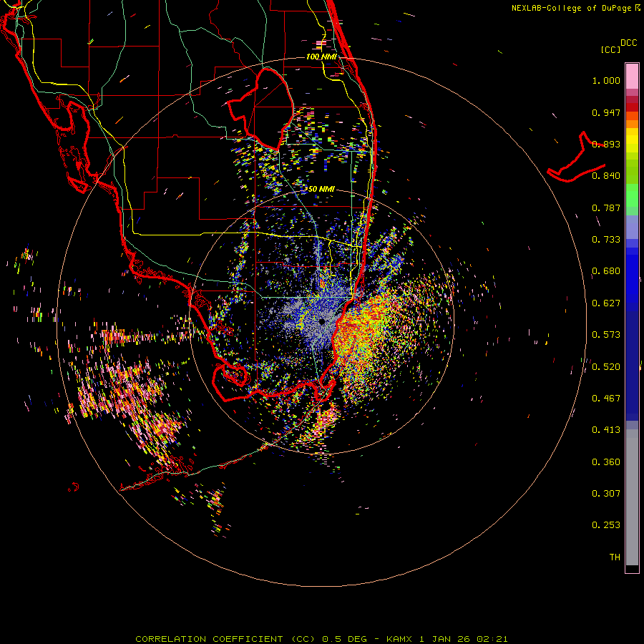Click the TH threshold label
This screenshot has height=644, width=644.
coord(615,557)
